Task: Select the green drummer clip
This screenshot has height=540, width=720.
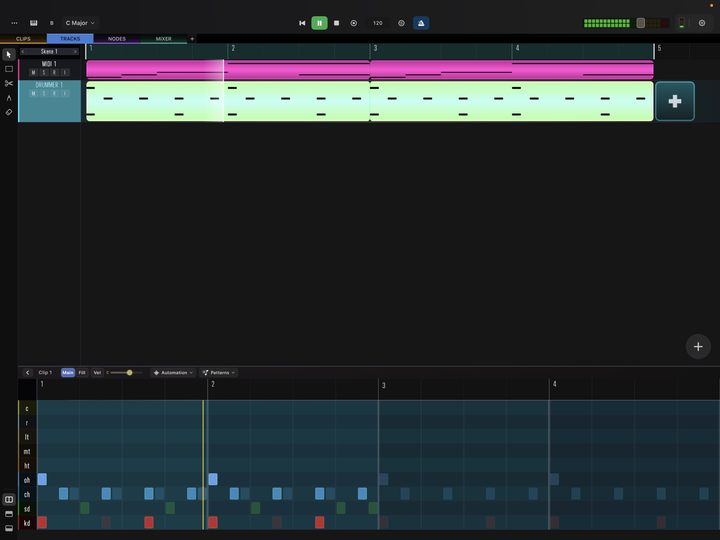Action: (370, 101)
